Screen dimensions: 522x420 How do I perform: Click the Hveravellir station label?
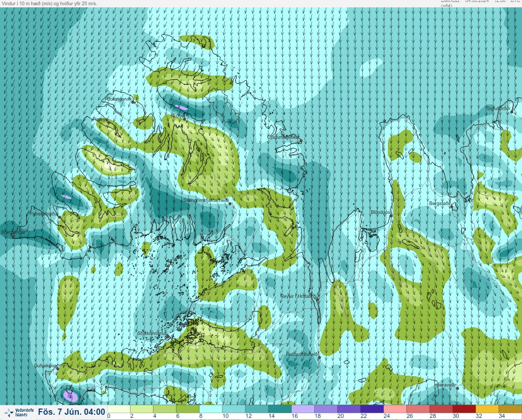[x=445, y=385]
